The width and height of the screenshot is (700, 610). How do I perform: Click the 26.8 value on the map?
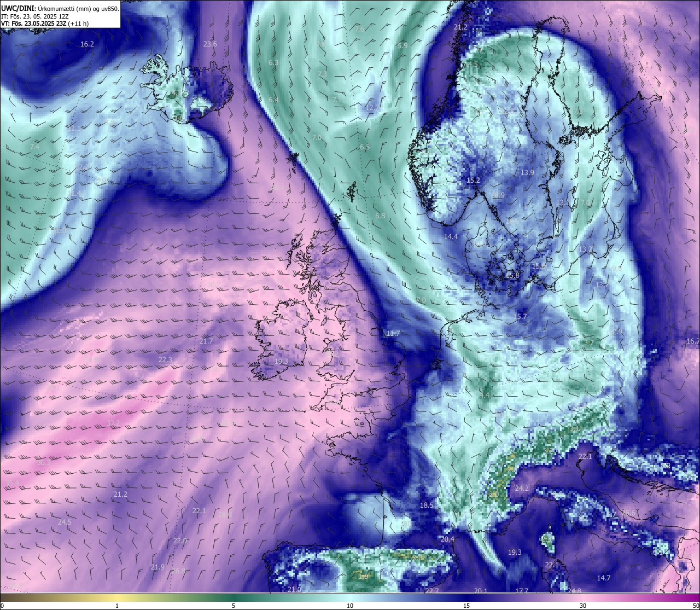click(178, 571)
